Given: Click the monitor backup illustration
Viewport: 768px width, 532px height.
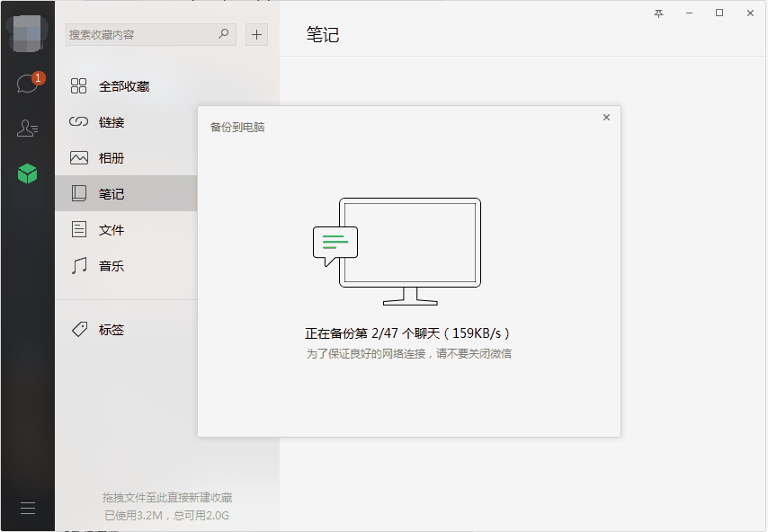Looking at the screenshot, I should 397,252.
